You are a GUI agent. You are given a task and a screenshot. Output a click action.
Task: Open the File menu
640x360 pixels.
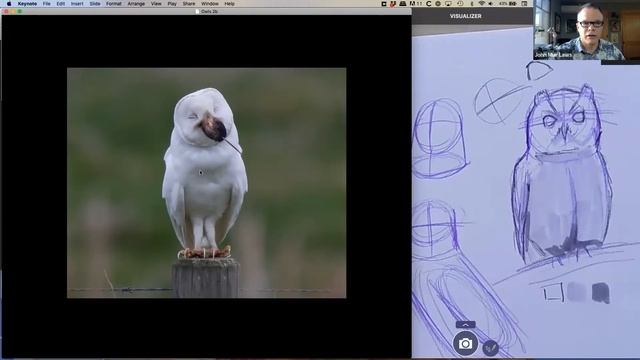pos(47,4)
